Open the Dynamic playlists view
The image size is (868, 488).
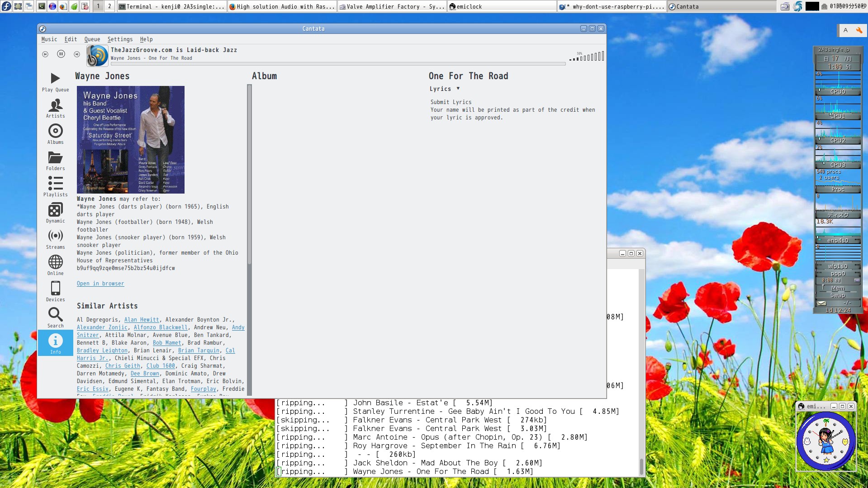point(55,213)
